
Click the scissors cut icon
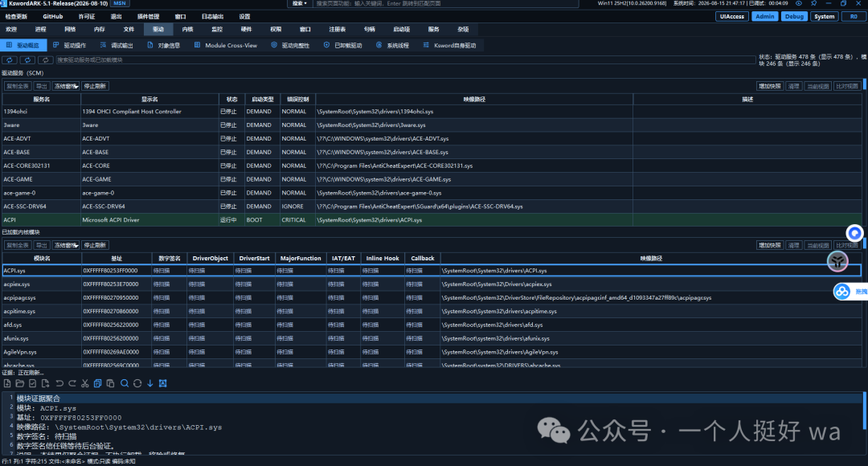point(84,383)
